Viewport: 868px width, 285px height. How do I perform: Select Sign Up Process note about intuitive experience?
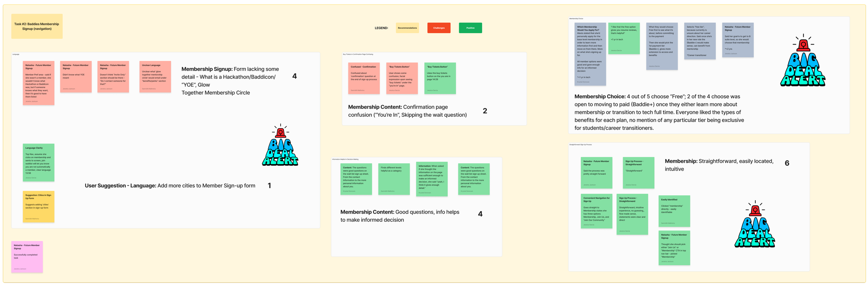[632, 214]
